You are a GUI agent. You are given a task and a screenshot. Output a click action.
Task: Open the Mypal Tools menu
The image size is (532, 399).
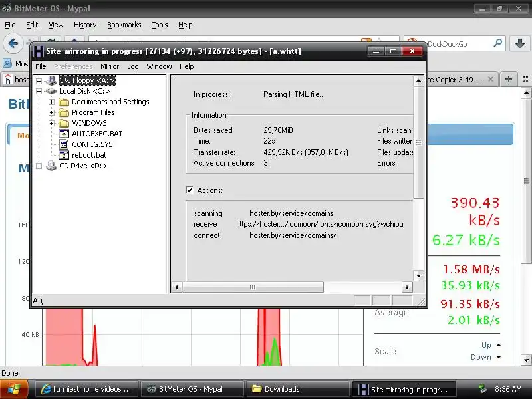tap(160, 25)
